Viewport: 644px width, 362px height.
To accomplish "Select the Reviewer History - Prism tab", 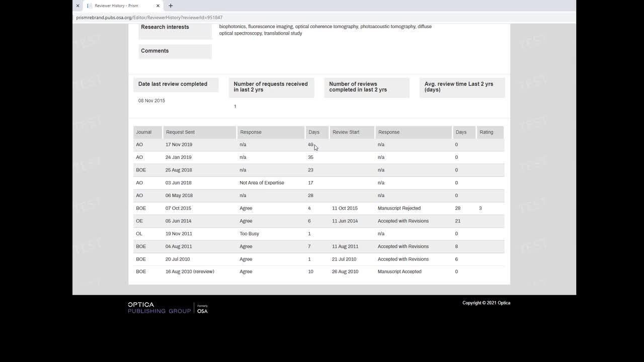I will click(123, 6).
